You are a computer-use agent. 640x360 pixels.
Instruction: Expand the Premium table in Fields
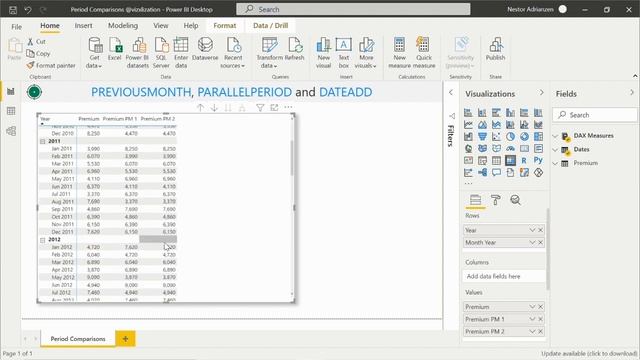[x=556, y=163]
